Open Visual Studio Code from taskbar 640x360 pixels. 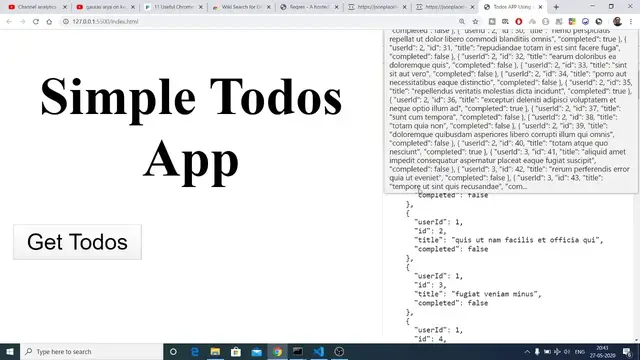[318, 351]
